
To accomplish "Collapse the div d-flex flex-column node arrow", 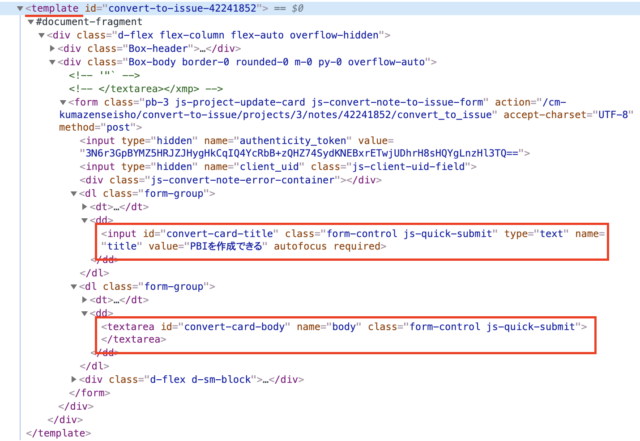I will coord(41,35).
